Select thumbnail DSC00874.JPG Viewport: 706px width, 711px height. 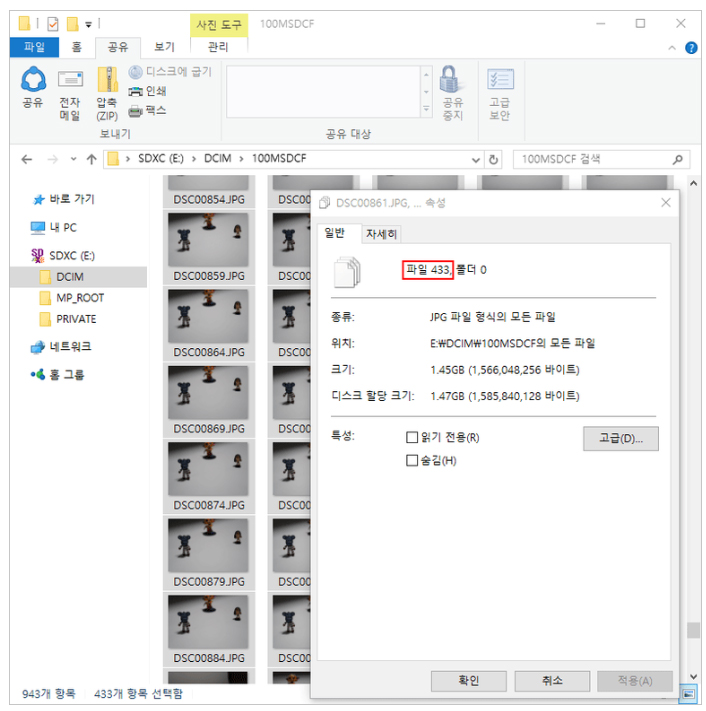(209, 477)
